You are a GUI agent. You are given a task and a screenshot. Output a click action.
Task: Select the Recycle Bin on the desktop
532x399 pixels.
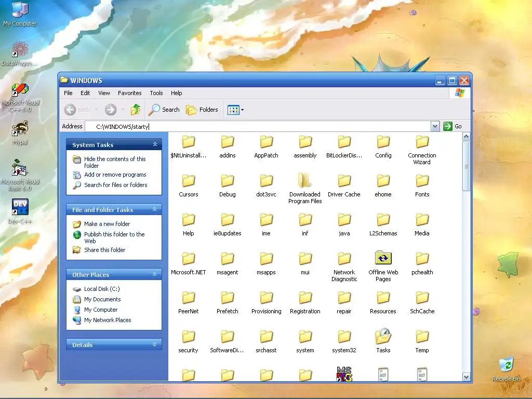(506, 369)
